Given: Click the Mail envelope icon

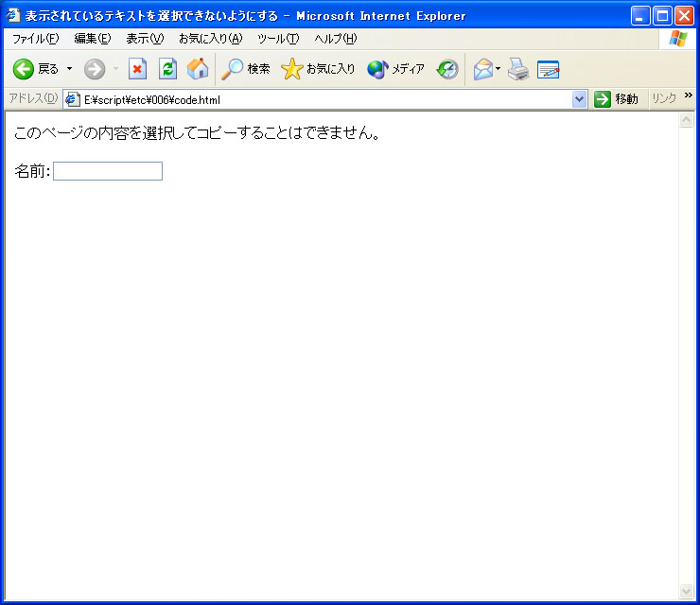Looking at the screenshot, I should tap(483, 69).
